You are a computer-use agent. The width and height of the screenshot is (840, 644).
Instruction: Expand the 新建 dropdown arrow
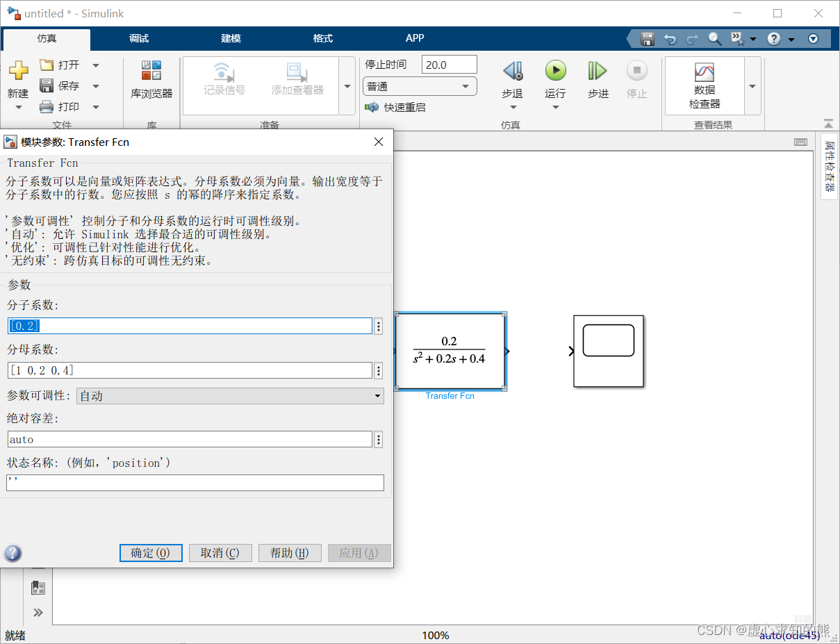point(18,108)
